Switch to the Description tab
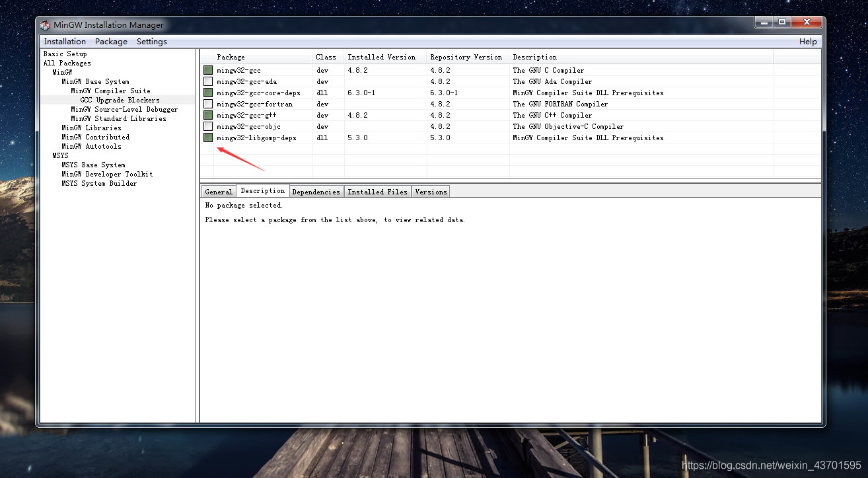 [x=263, y=190]
